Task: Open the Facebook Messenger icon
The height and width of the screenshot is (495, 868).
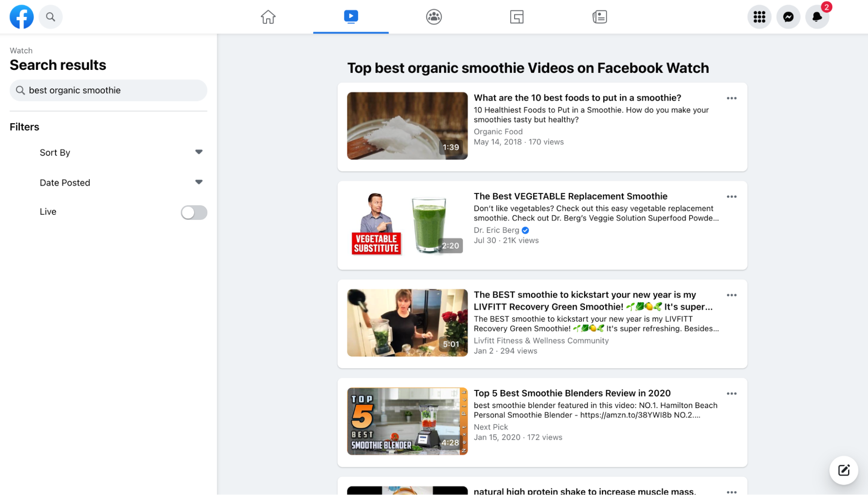Action: point(789,16)
